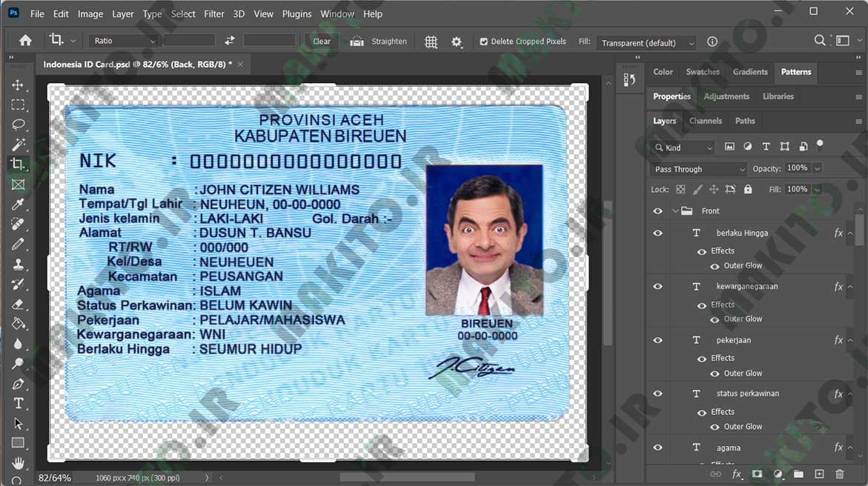Switch to the Swatches tab

(703, 72)
